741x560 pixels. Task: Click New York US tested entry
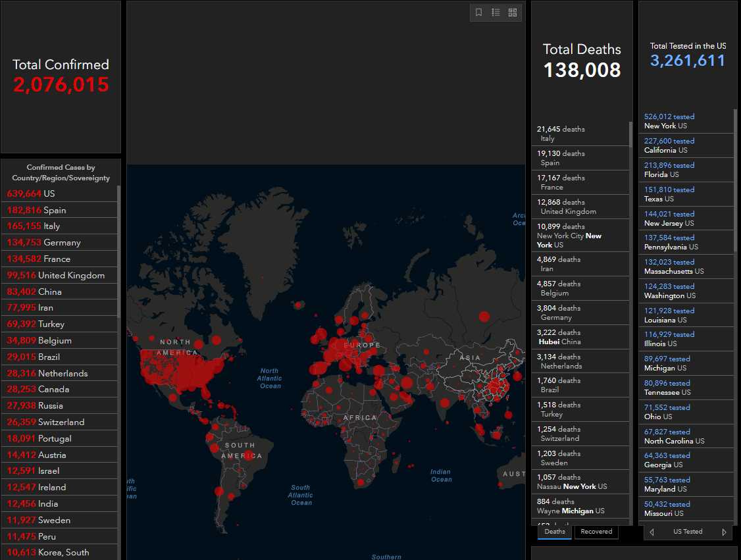click(x=684, y=121)
